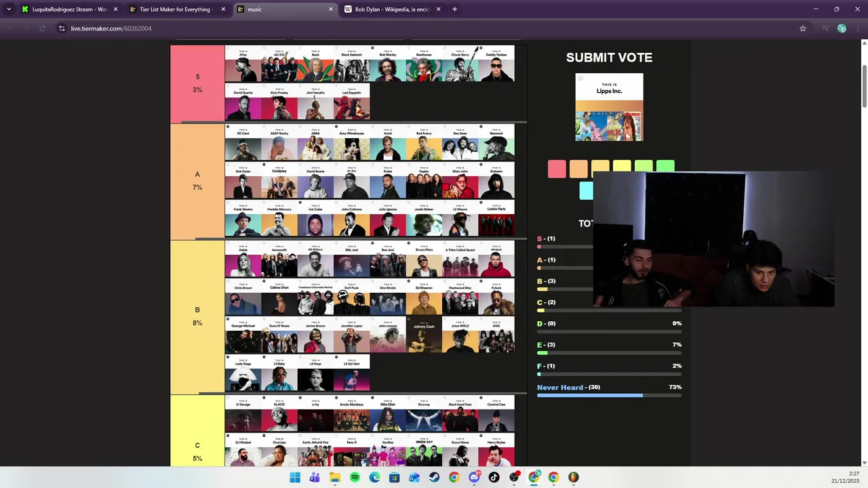Select Bob Marley in S tier

click(388, 64)
